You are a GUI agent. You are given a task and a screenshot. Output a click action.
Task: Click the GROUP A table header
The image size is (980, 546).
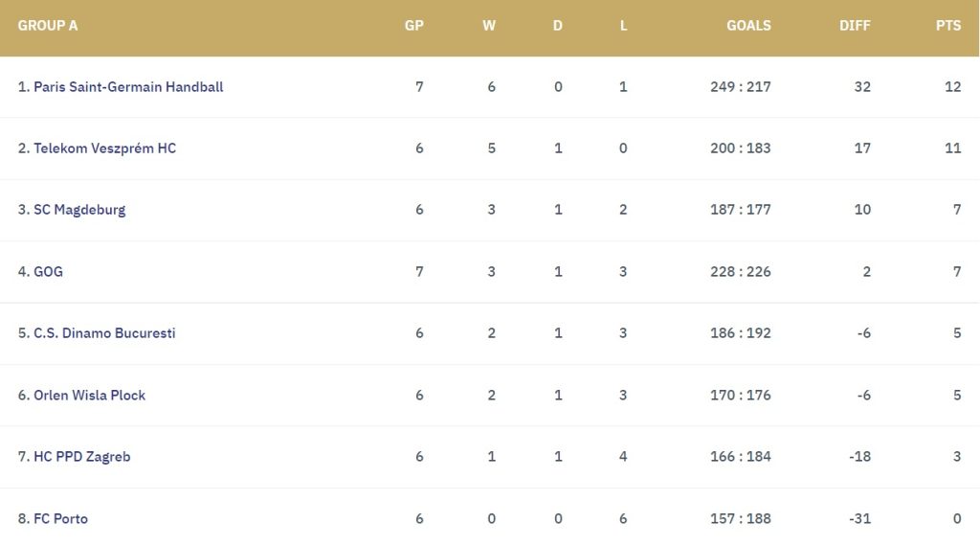coord(48,26)
